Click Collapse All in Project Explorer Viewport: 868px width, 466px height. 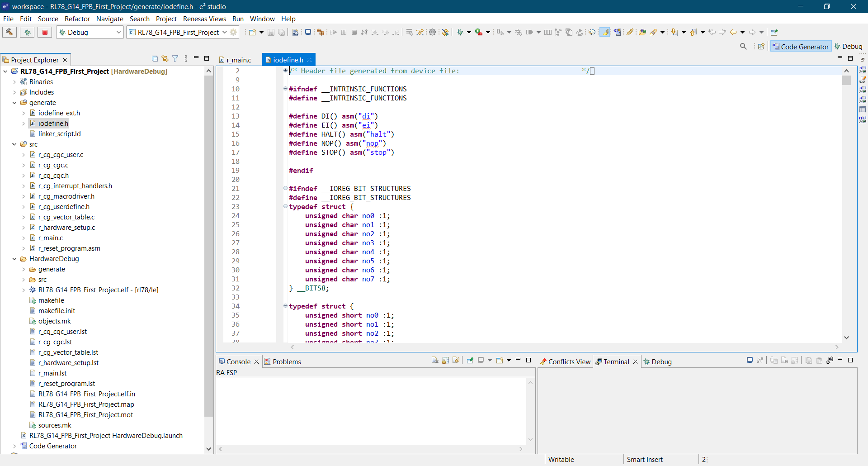(x=155, y=59)
